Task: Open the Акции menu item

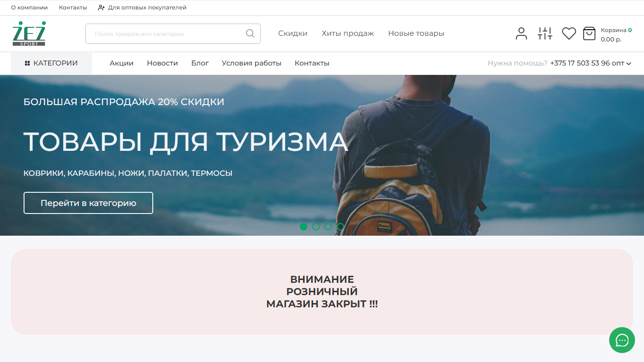Action: pyautogui.click(x=122, y=63)
